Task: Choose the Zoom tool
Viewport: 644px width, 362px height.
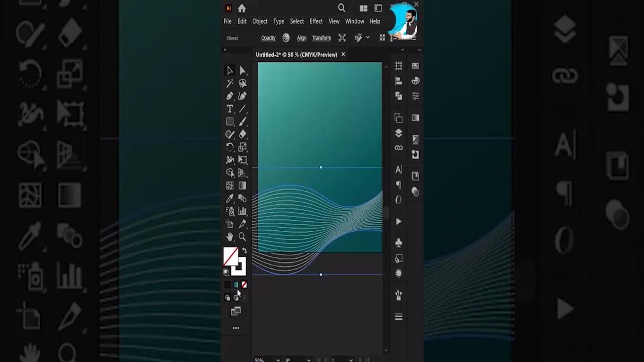Action: 243,237
